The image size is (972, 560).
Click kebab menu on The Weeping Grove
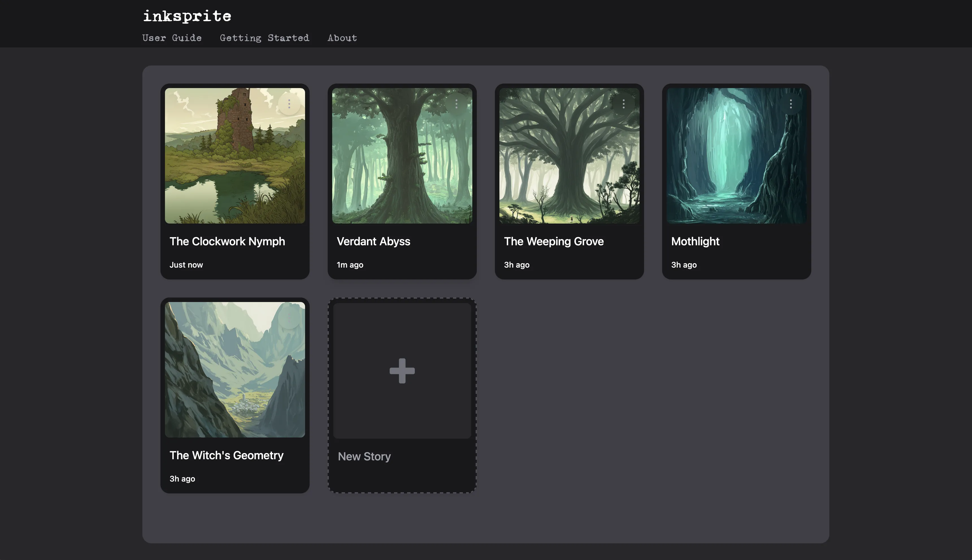point(623,104)
